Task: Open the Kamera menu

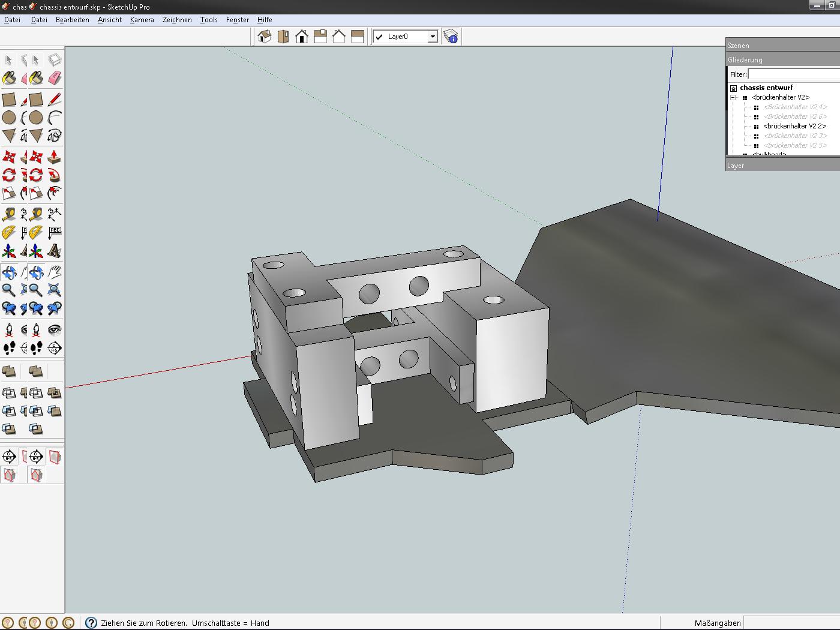Action: tap(142, 20)
